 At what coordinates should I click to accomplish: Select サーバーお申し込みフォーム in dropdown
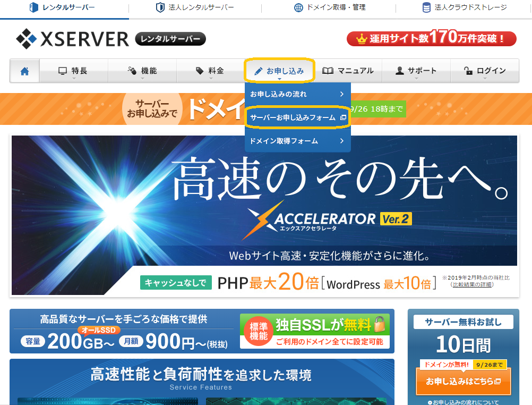[x=297, y=117]
